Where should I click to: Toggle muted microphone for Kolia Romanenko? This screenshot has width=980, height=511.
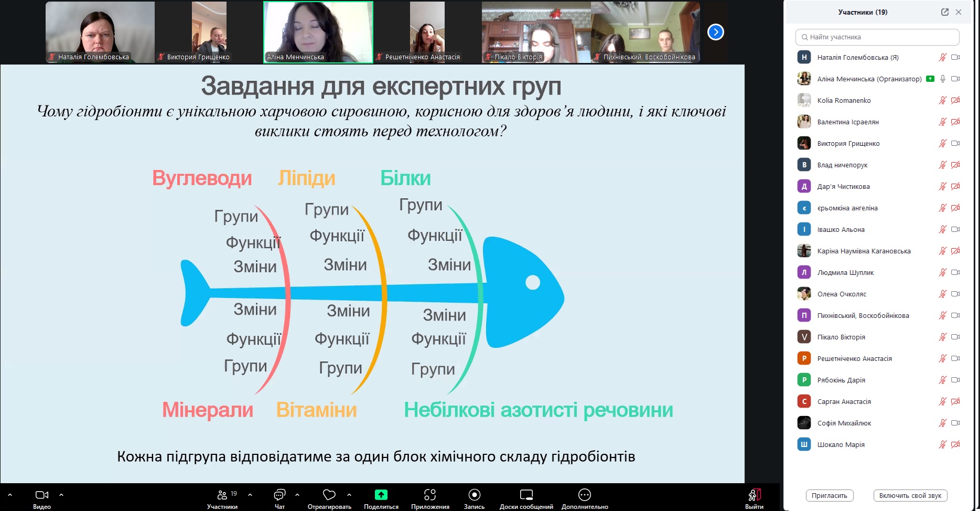coord(942,100)
